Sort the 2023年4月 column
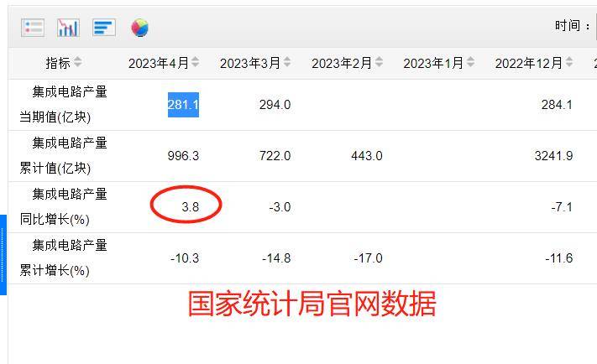 [x=195, y=61]
